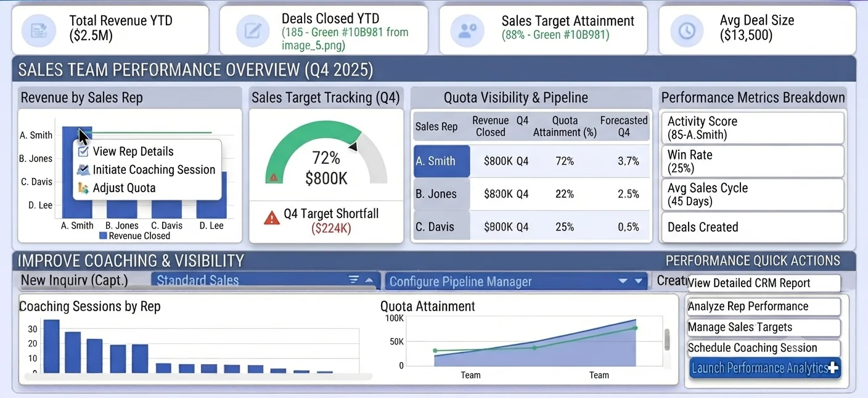Click the checkbox icon beside View Rep Details
Image resolution: width=868 pixels, height=398 pixels.
[x=83, y=152]
